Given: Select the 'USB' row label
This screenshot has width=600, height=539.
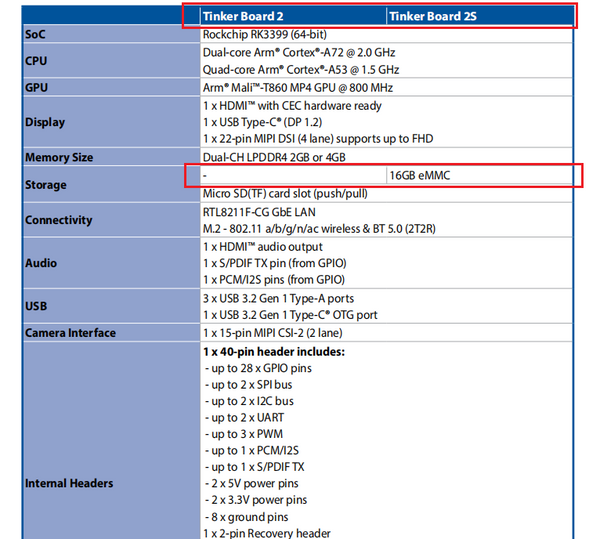Looking at the screenshot, I should (36, 306).
